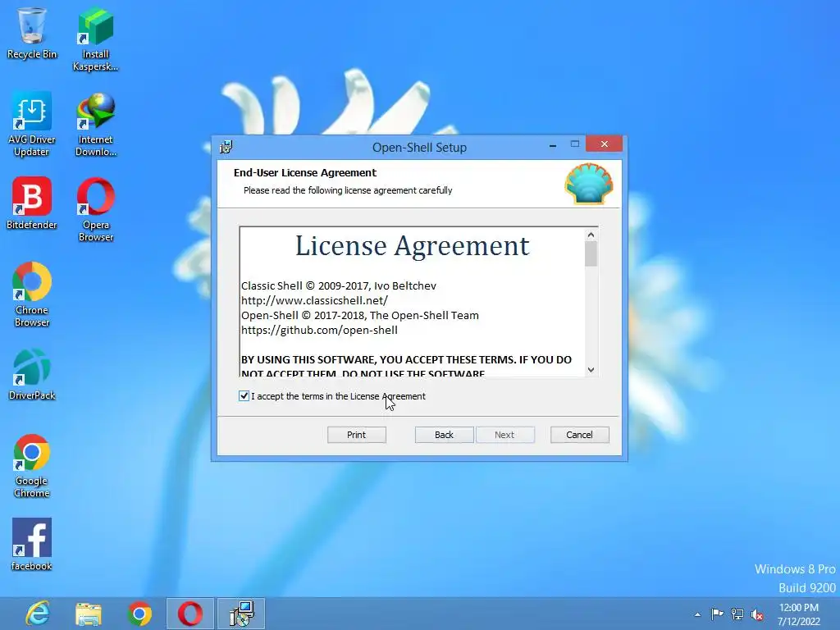Click the license scrollbar down arrow
The height and width of the screenshot is (630, 840).
[x=591, y=370]
